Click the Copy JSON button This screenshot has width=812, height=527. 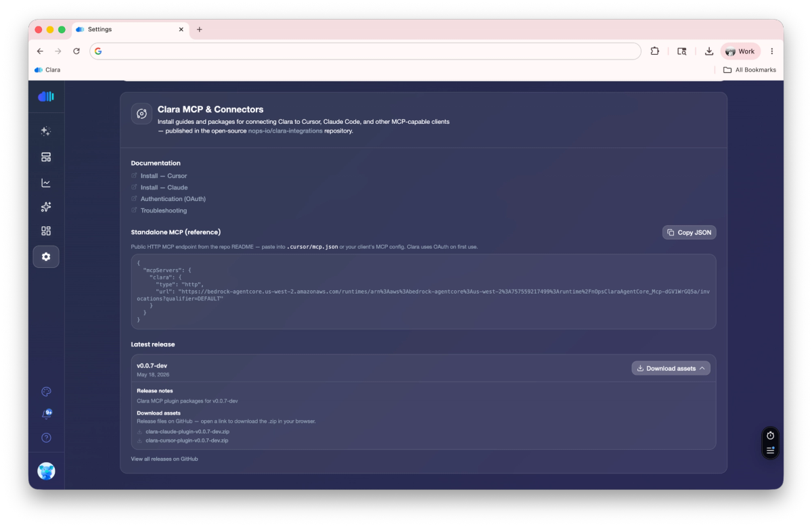click(x=689, y=232)
